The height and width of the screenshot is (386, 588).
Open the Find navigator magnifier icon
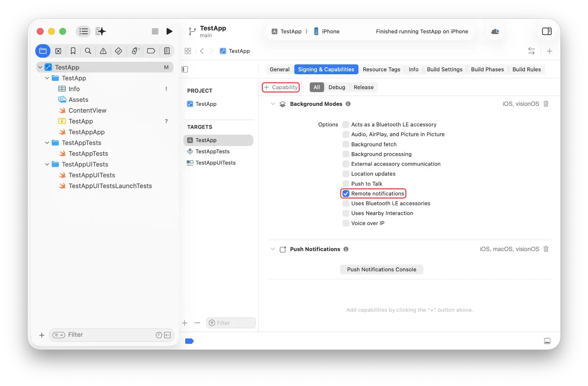click(88, 51)
